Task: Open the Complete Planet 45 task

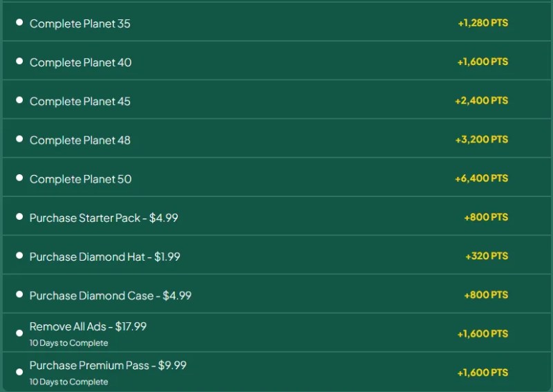Action: 80,101
